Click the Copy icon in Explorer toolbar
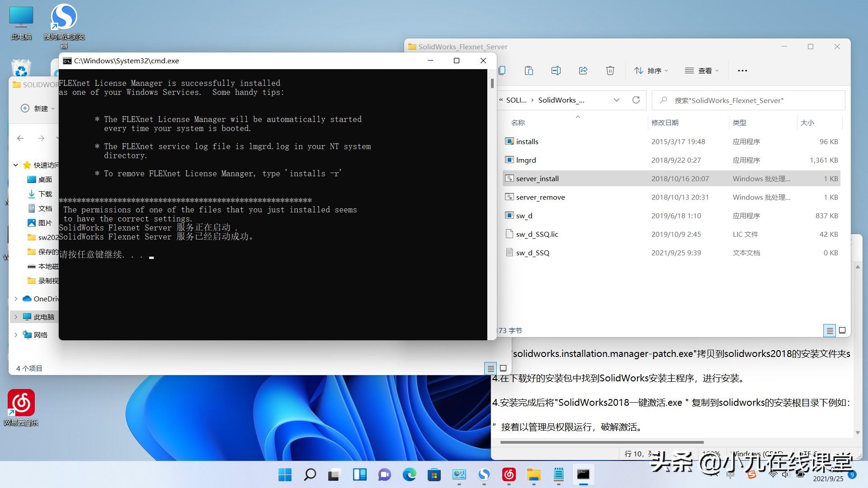Image resolution: width=868 pixels, height=488 pixels. 502,70
